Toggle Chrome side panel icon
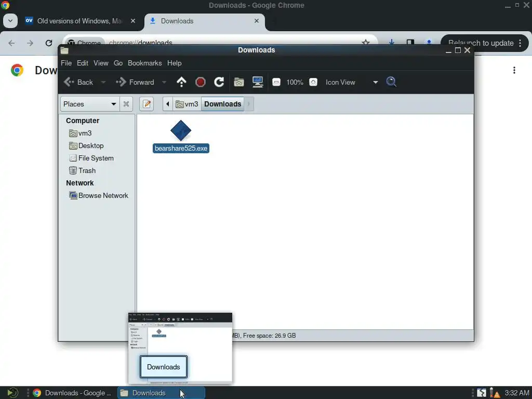This screenshot has width=532, height=399. pyautogui.click(x=410, y=42)
